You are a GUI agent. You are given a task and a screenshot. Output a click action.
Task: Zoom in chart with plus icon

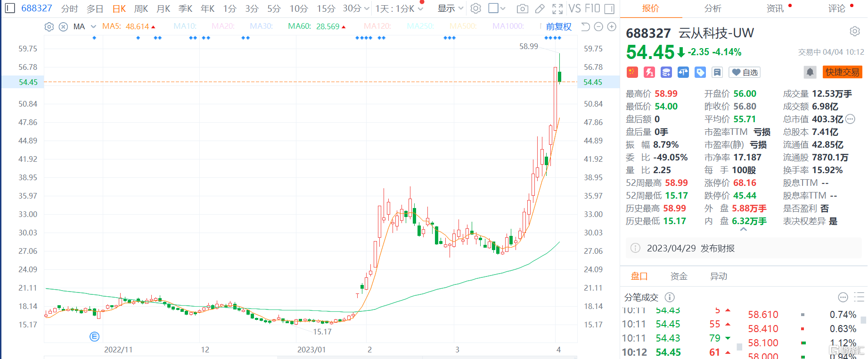pyautogui.click(x=612, y=27)
